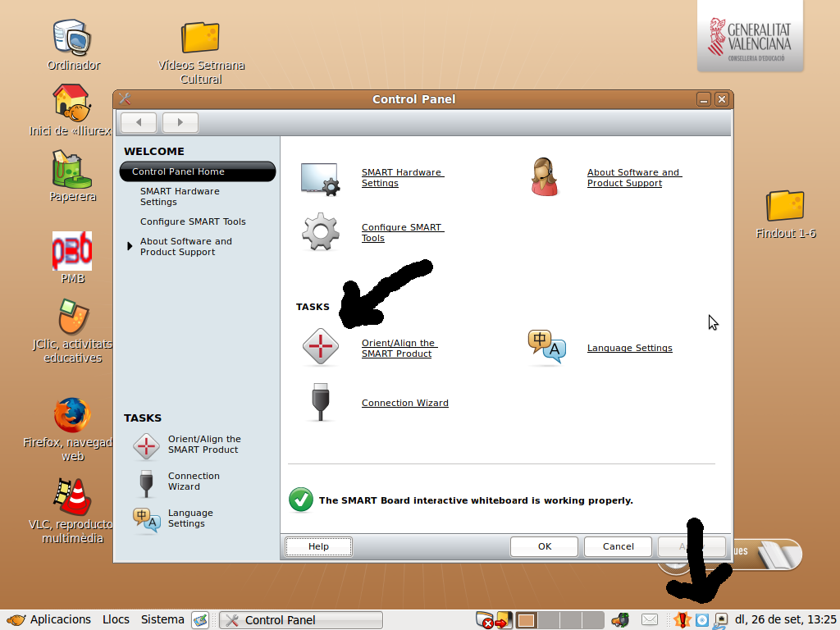
Task: Open the Ordinador desktop icon
Action: (72, 38)
